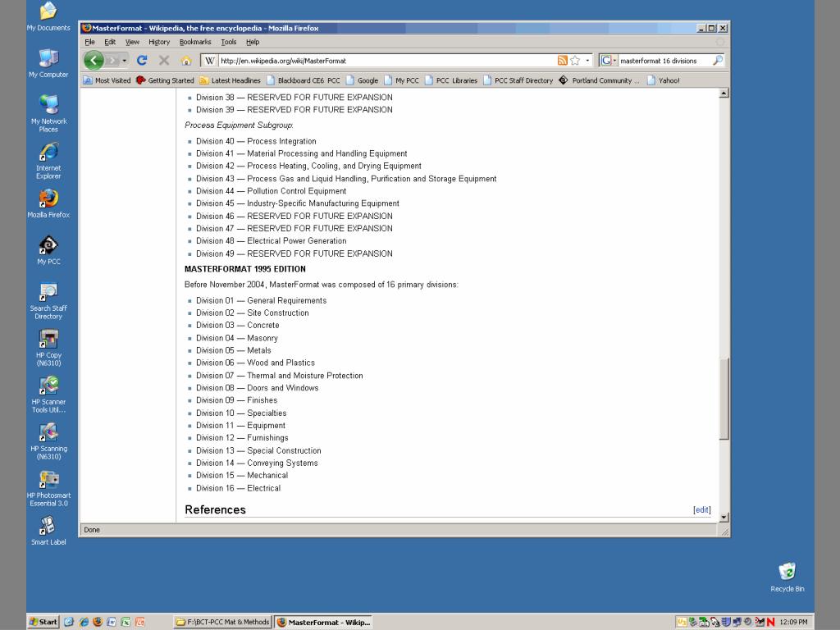
Task: Open the View menu
Action: [132, 42]
